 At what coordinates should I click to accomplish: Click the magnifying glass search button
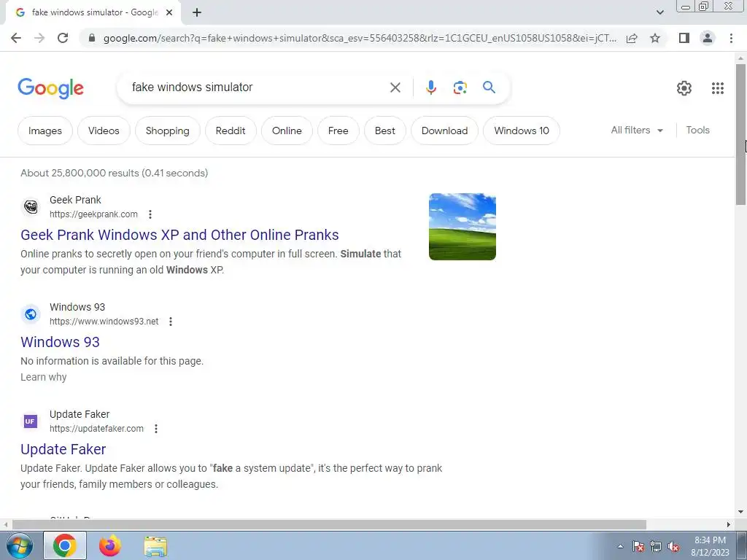[x=489, y=87]
